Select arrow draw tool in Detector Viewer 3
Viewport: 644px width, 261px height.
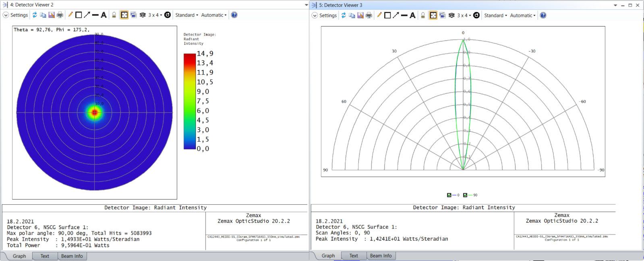(x=396, y=15)
